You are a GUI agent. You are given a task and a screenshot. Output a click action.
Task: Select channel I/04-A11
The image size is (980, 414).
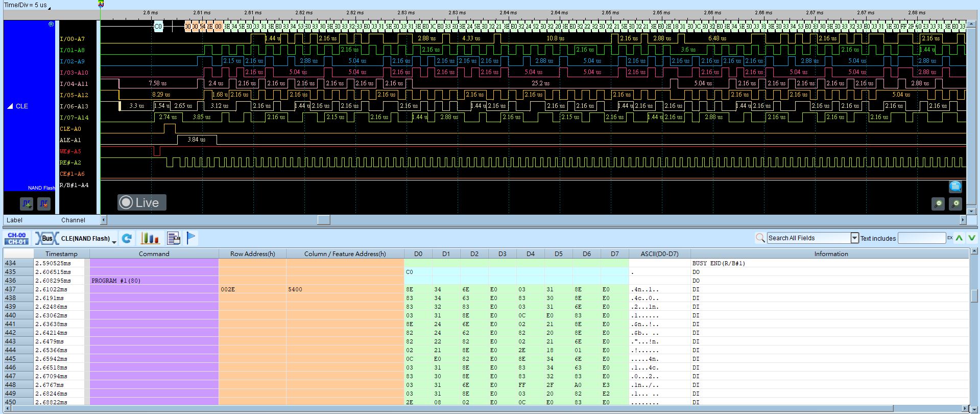click(x=74, y=84)
